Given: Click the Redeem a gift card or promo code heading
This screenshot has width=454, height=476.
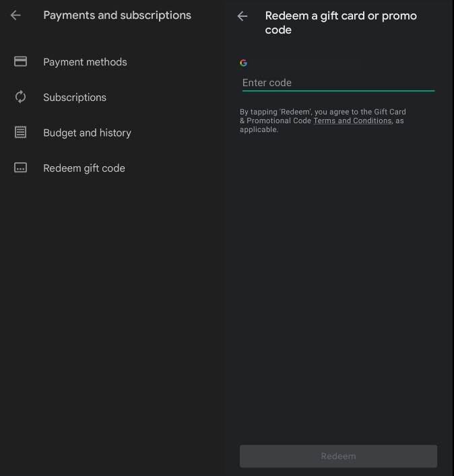Looking at the screenshot, I should point(341,23).
